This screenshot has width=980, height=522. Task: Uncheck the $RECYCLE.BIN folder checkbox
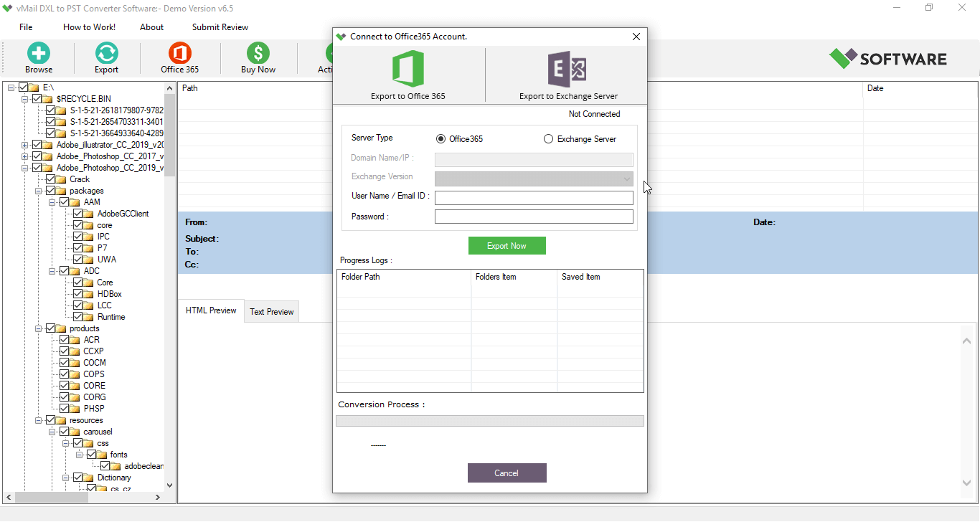[x=37, y=99]
